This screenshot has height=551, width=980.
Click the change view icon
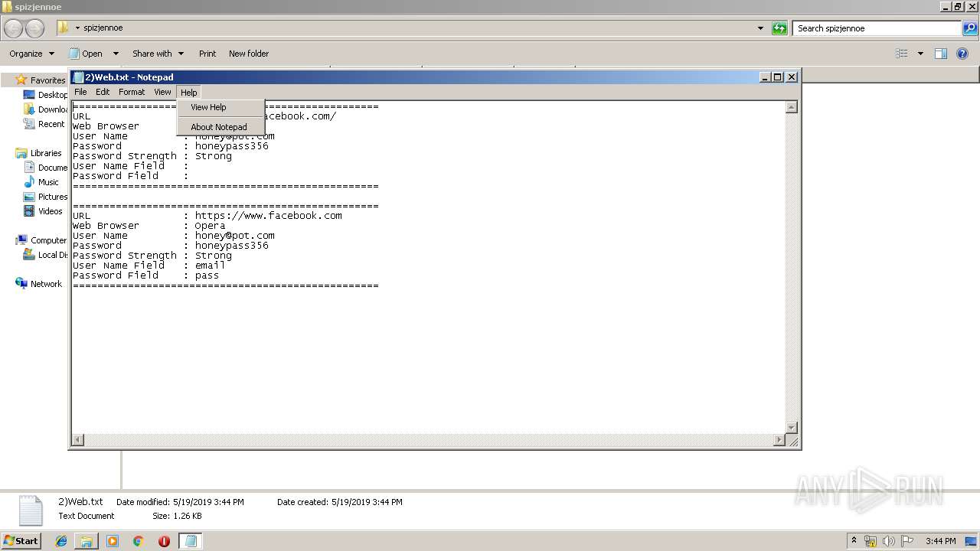pos(902,54)
